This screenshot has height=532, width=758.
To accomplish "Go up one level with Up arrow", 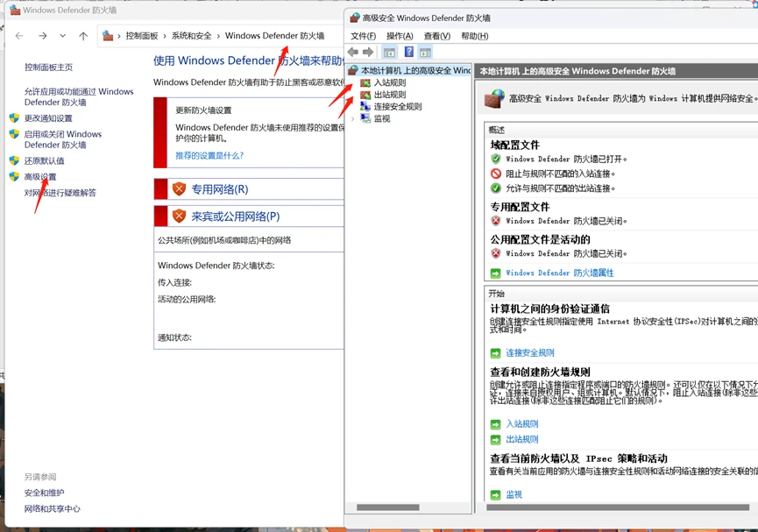I will pos(83,36).
